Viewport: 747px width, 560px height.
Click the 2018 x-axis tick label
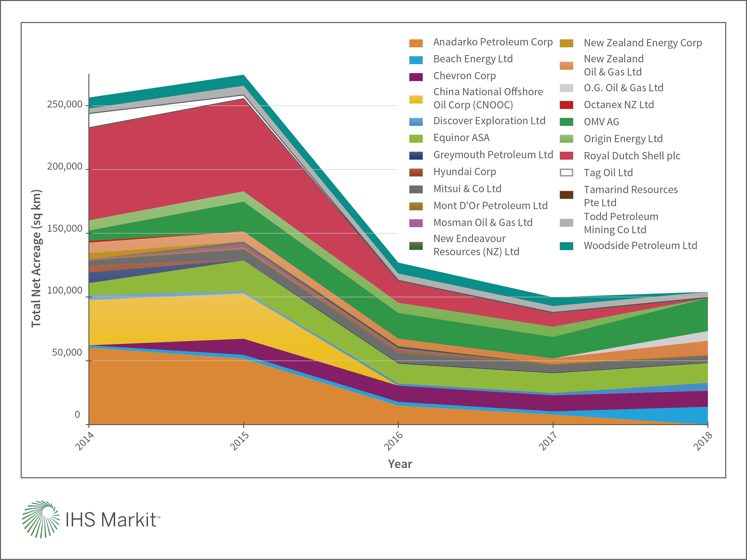703,441
